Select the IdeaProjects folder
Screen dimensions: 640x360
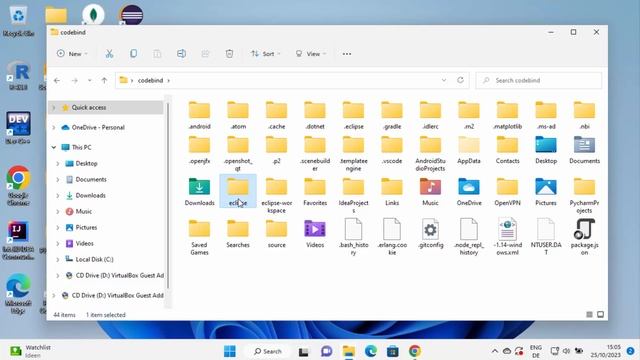pyautogui.click(x=353, y=196)
